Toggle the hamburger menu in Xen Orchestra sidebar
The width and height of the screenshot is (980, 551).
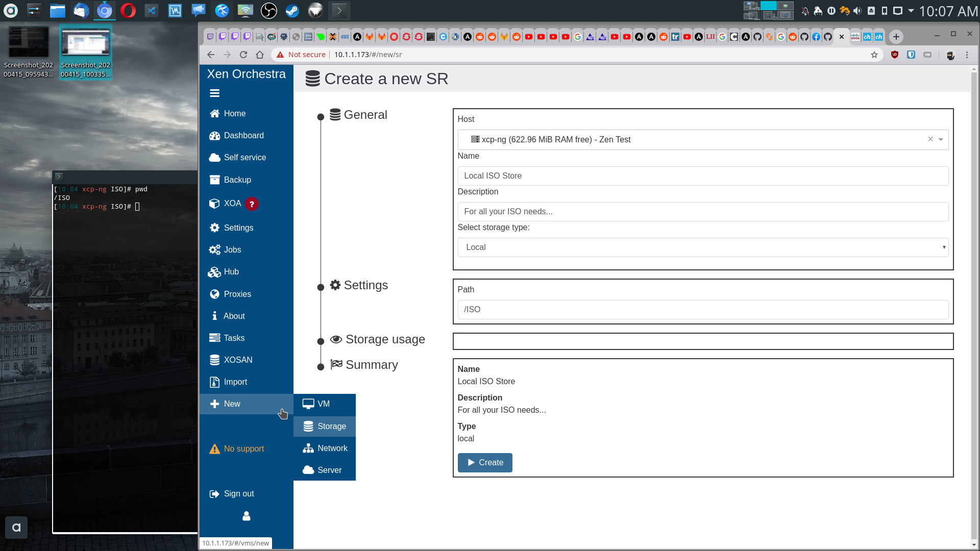(214, 93)
